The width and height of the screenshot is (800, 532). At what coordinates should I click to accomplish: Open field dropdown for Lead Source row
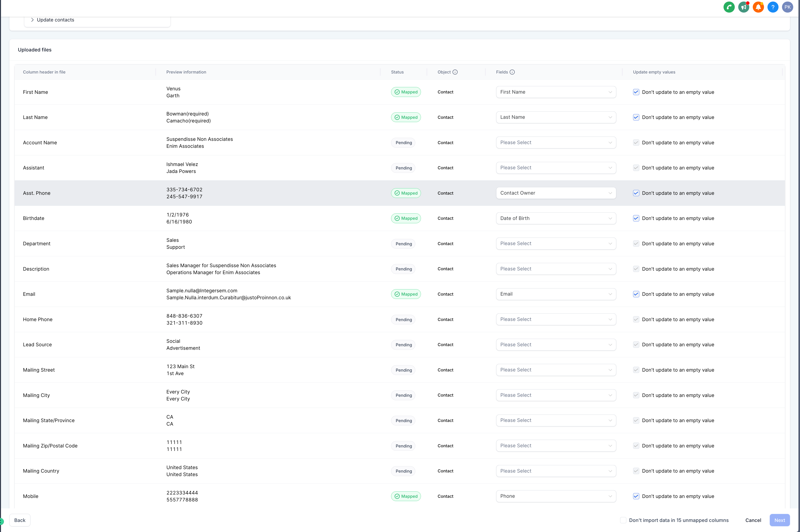556,345
